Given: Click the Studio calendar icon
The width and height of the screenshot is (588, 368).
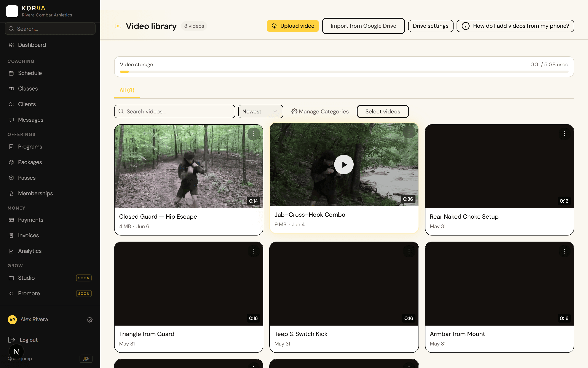Looking at the screenshot, I should tap(11, 278).
